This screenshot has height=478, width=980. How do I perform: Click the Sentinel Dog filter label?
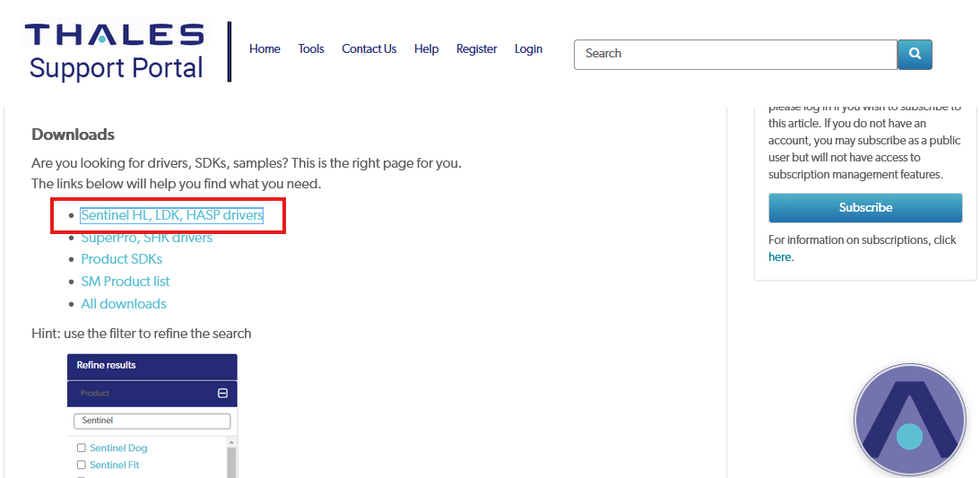(x=118, y=448)
